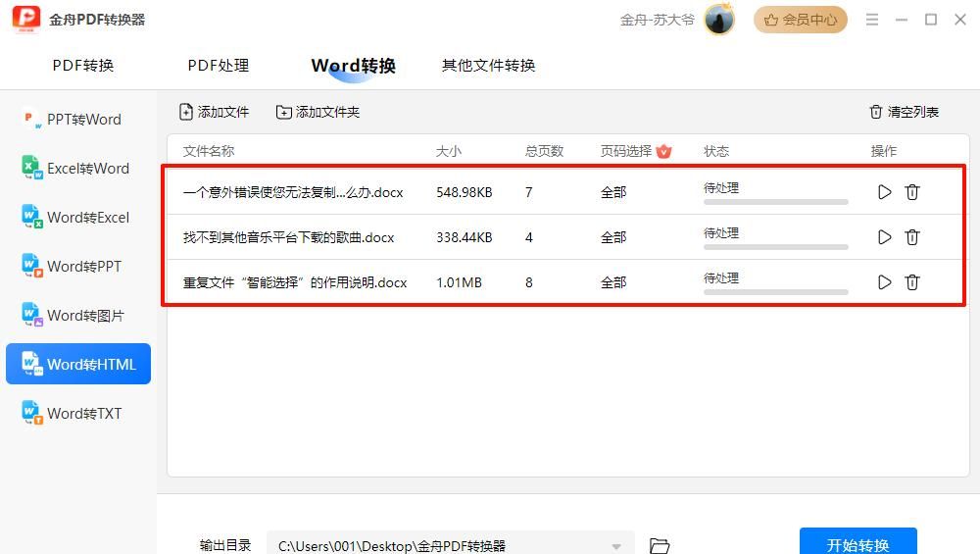The height and width of the screenshot is (554, 980).
Task: Switch to the PDF处理 tab
Action: pos(219,66)
